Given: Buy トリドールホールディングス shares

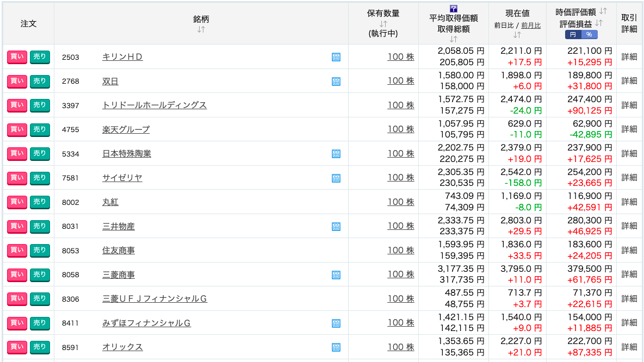Looking at the screenshot, I should 17,105.
